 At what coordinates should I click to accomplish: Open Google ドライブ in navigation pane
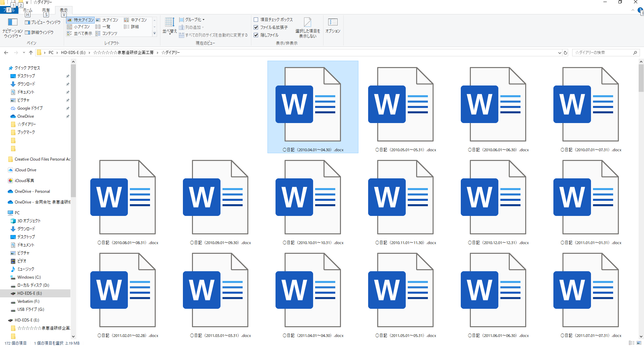tap(30, 108)
